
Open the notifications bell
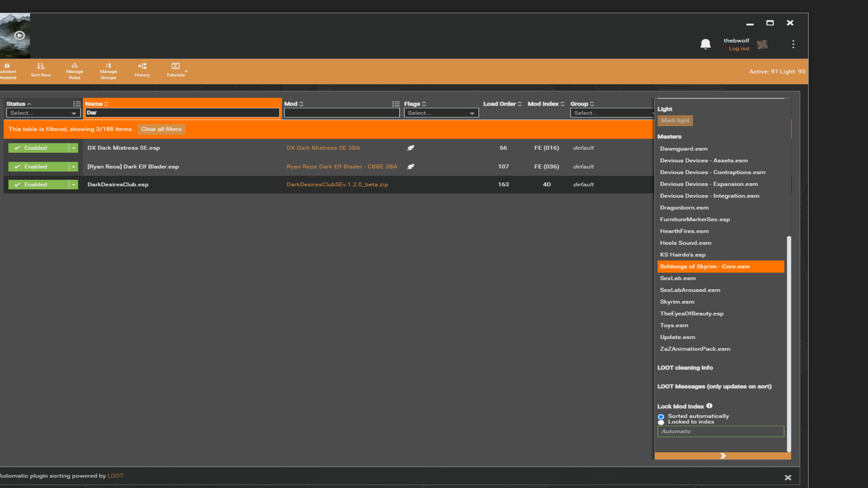click(705, 44)
